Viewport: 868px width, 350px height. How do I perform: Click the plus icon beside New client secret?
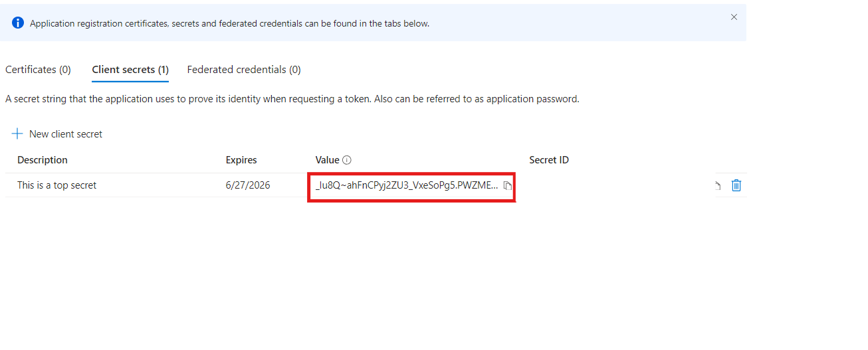click(x=17, y=134)
